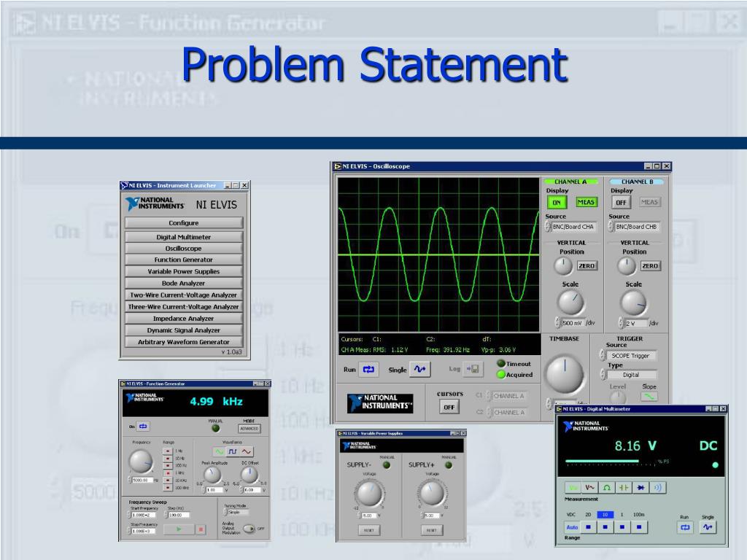Image resolution: width=747 pixels, height=560 pixels.
Task: Click the Oscilloscope TIMEBASE knob
Action: tap(565, 374)
